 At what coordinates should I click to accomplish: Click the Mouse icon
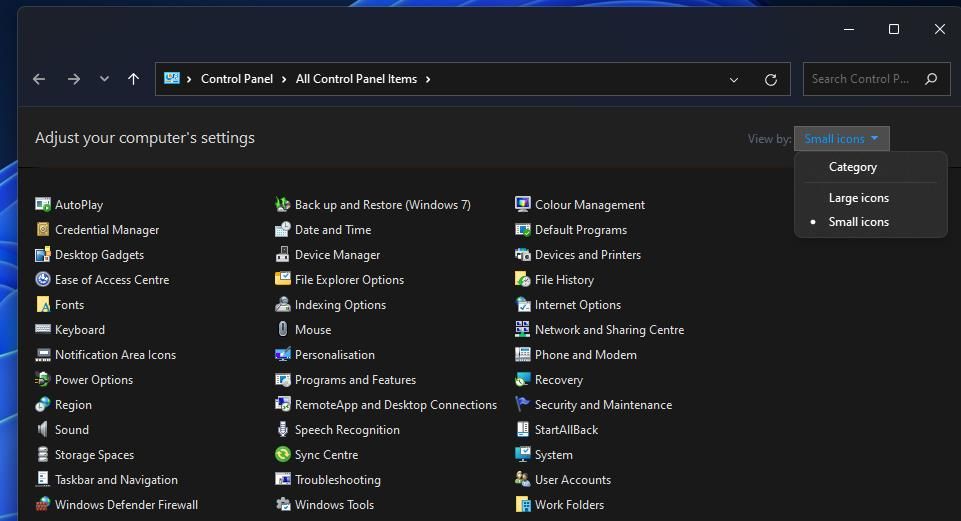click(283, 330)
